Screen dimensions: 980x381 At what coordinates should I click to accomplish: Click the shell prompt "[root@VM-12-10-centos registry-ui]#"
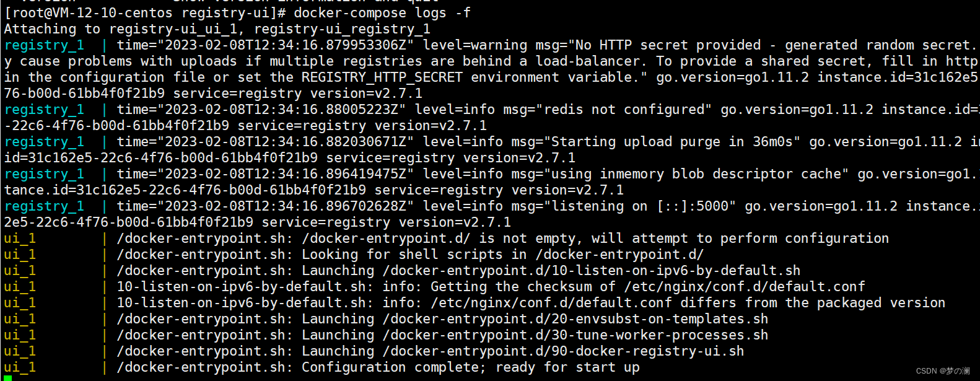pyautogui.click(x=145, y=13)
